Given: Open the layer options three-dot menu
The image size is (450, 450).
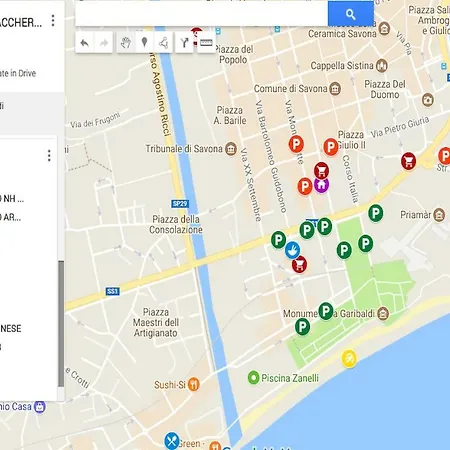Looking at the screenshot, I should [49, 156].
